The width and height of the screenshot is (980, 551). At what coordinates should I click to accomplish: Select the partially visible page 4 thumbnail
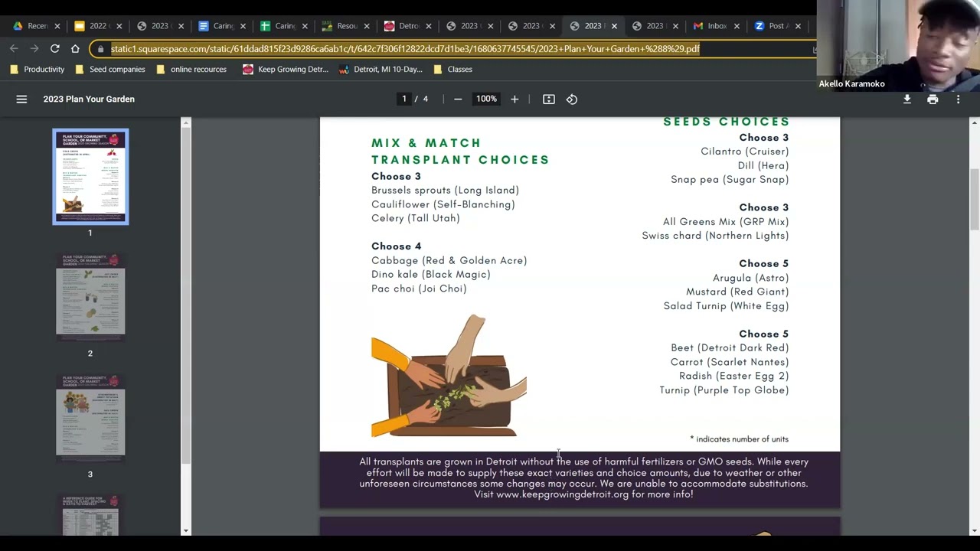(x=90, y=515)
